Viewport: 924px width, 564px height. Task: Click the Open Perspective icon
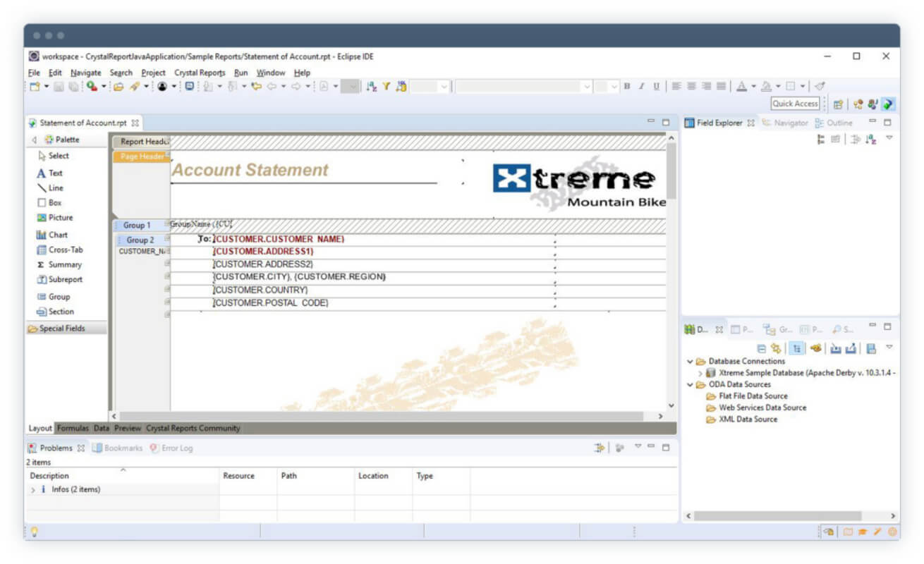click(838, 104)
